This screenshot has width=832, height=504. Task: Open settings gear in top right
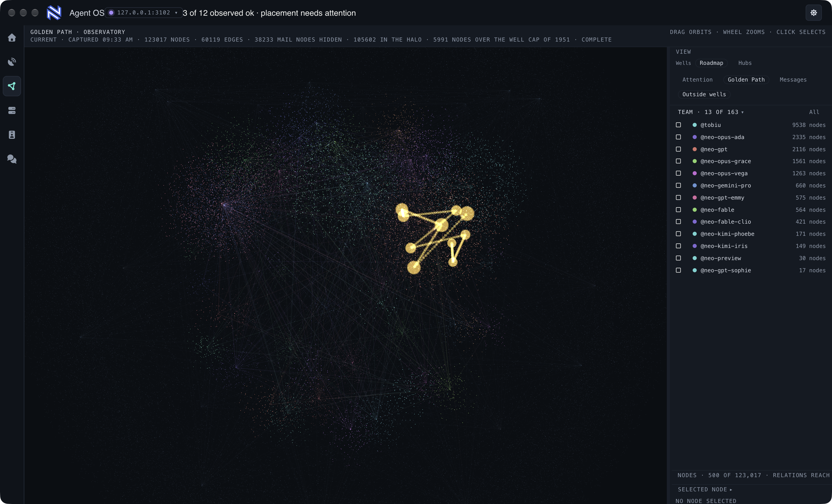[x=814, y=13]
